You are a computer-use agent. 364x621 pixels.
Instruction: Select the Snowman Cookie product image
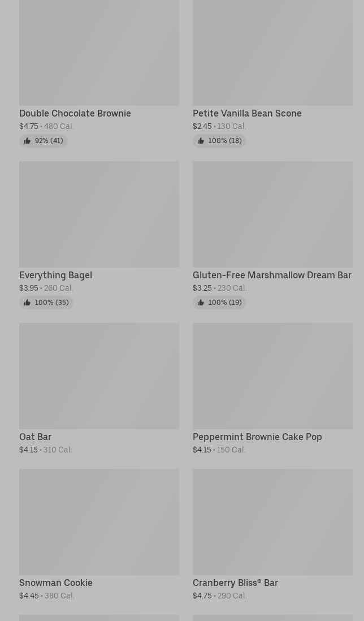point(99,522)
